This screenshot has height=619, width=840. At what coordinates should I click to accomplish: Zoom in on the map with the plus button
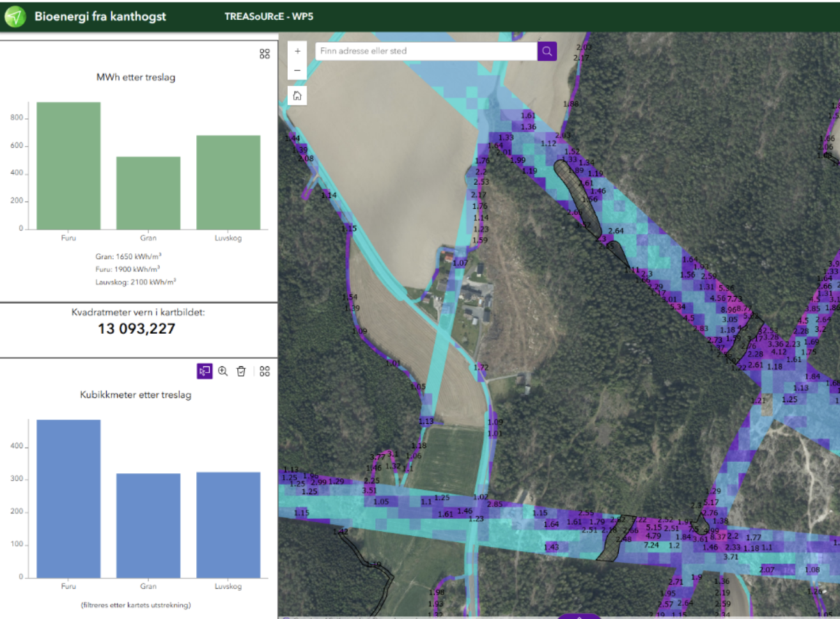(x=297, y=50)
